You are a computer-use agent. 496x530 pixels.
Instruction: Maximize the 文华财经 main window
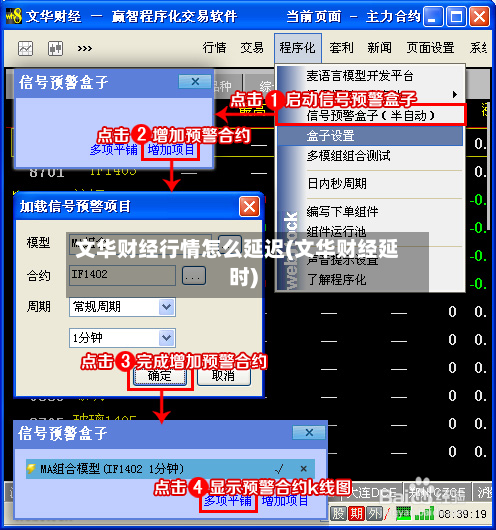point(456,16)
